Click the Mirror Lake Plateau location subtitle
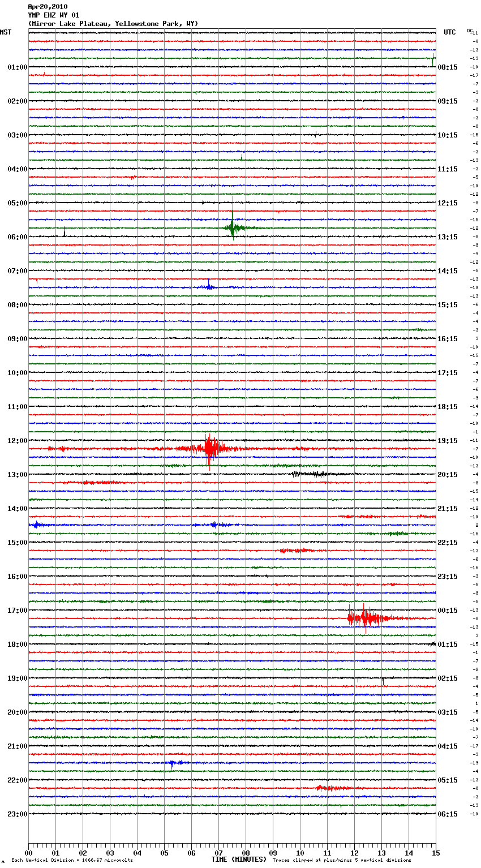Viewport: 481px width, 868px height. (113, 24)
